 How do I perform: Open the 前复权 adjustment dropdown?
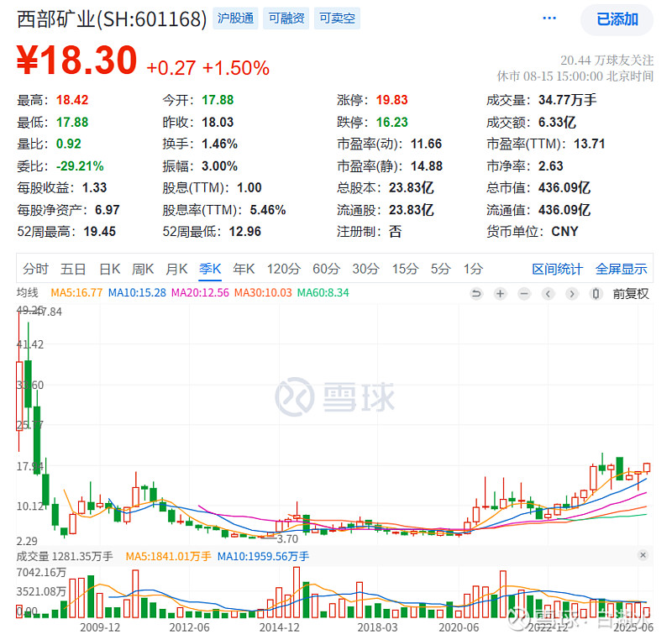click(631, 294)
